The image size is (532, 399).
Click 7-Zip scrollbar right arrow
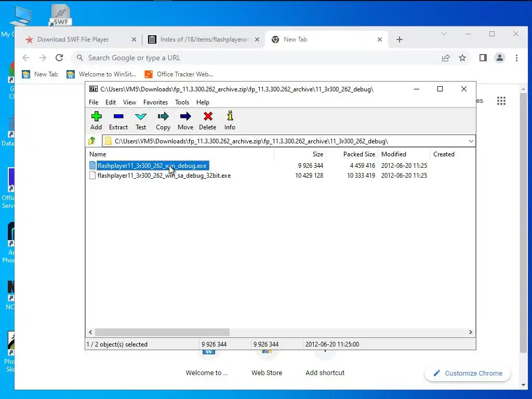click(470, 332)
